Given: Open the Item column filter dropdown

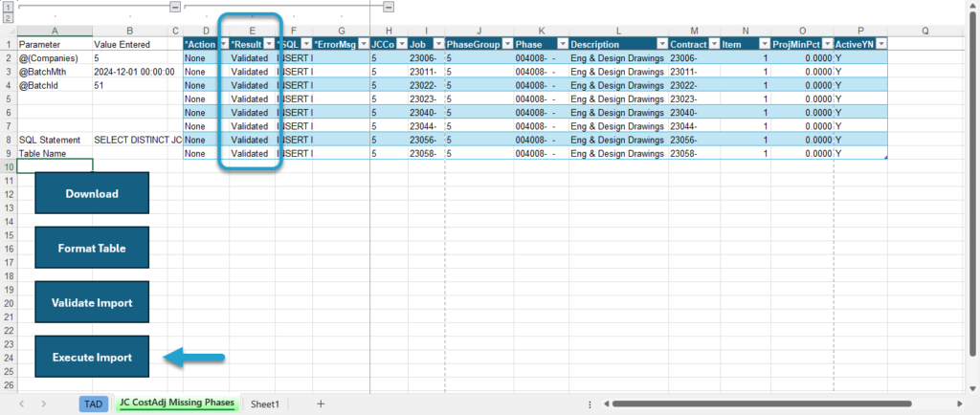Looking at the screenshot, I should (x=765, y=44).
